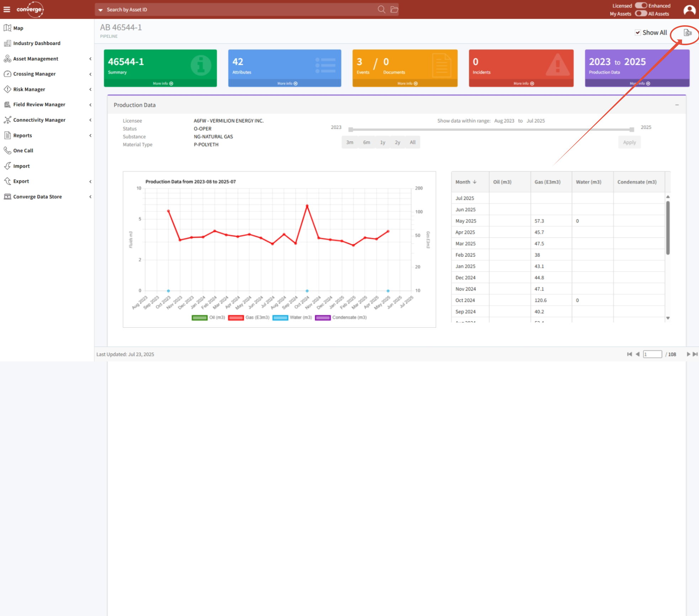Click the hamburger menu icon
Screen dimensions: 699x616
point(7,9)
